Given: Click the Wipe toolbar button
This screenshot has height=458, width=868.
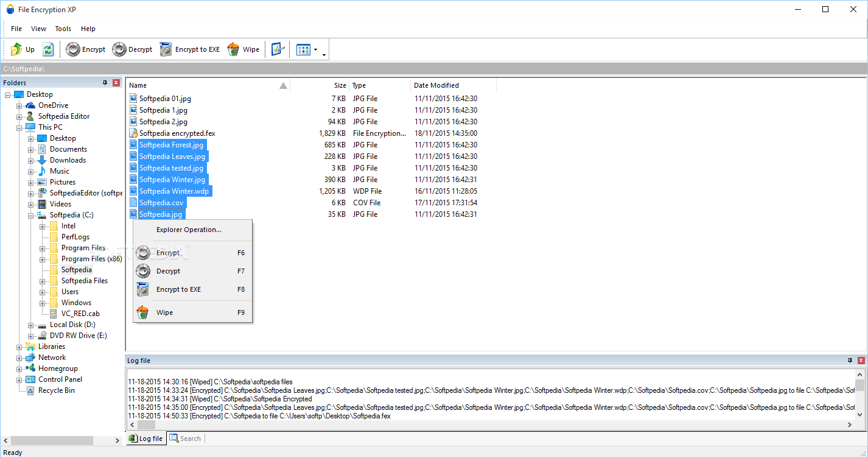Looking at the screenshot, I should 243,49.
